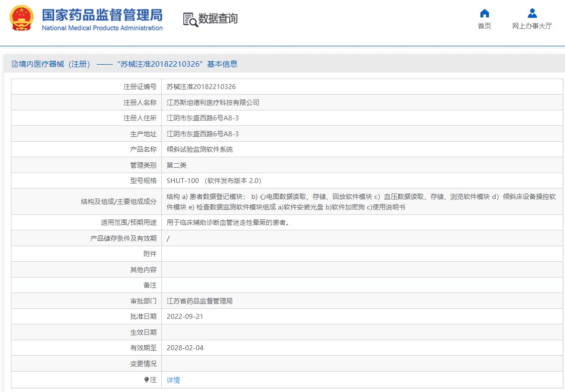This screenshot has width=565, height=392.
Task: Click the home icon above 首页
Action: pos(484,13)
